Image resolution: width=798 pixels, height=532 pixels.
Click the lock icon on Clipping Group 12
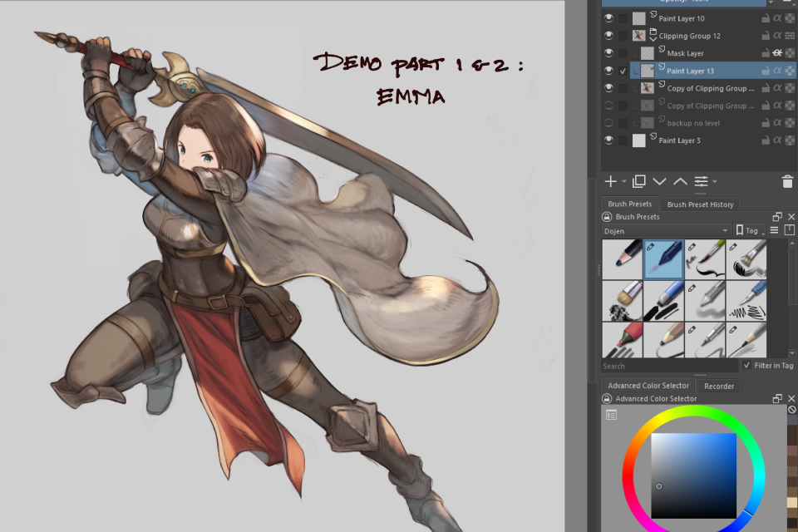(x=765, y=36)
